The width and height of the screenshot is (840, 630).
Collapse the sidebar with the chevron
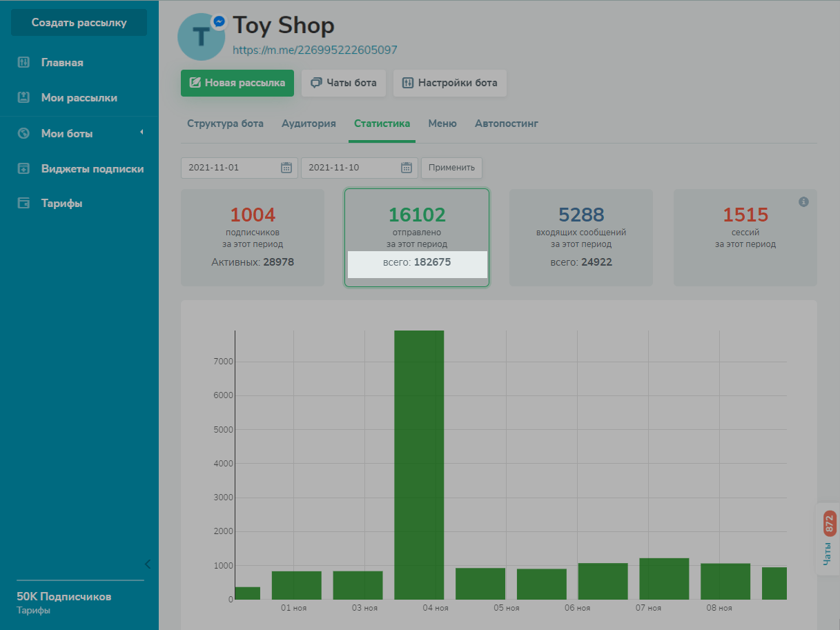pyautogui.click(x=147, y=564)
